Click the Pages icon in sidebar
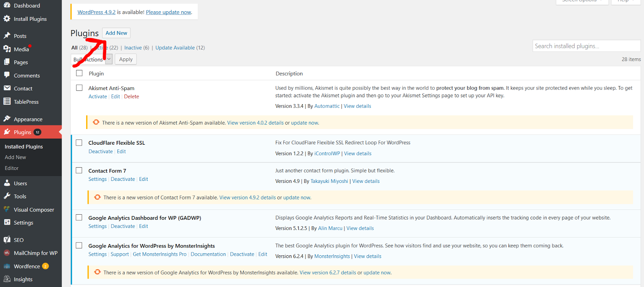 (7, 62)
